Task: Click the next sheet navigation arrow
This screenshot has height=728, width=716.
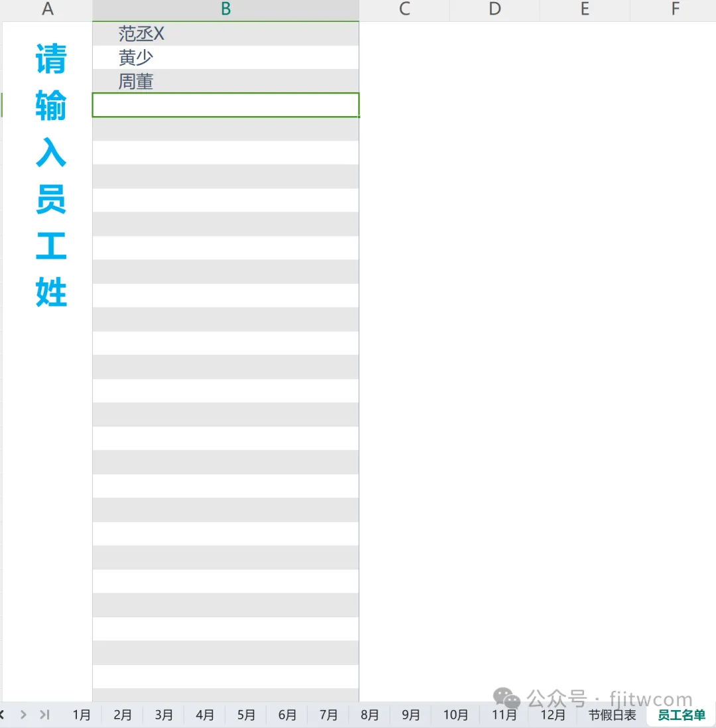Action: coord(23,714)
